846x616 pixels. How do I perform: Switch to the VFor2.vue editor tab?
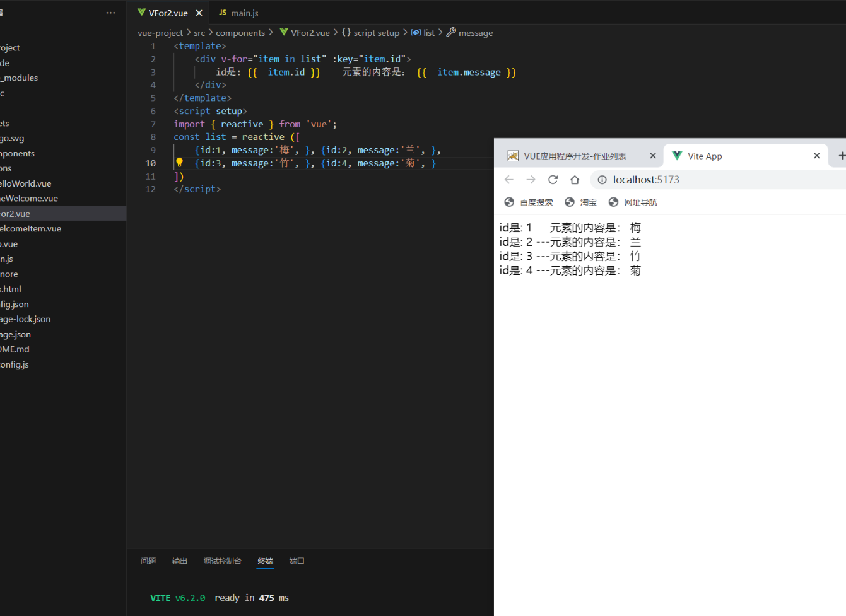168,13
